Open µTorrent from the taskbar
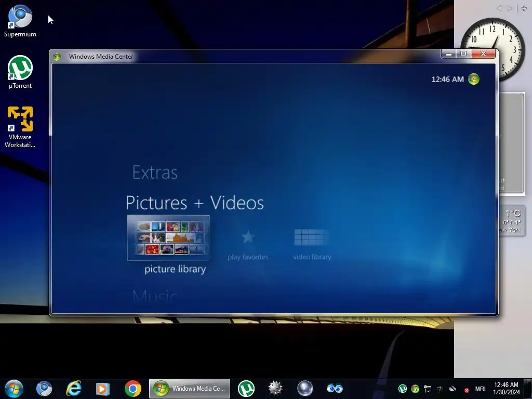Screen dimensions: 532x399 point(246,389)
